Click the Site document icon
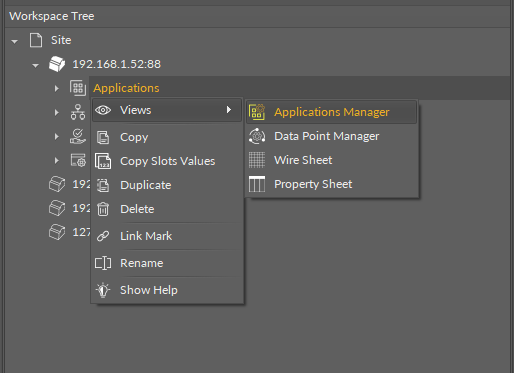The width and height of the screenshot is (514, 373). pos(36,40)
